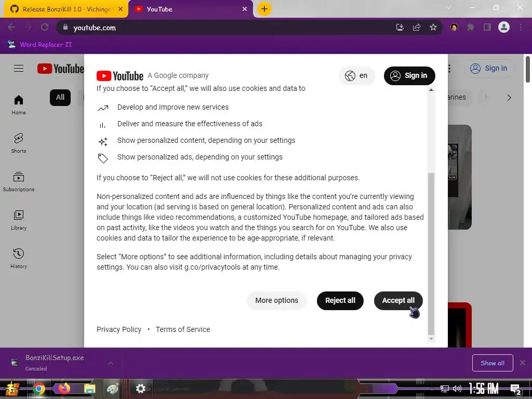Open the Privacy Policy link
The width and height of the screenshot is (532, 399).
click(119, 329)
